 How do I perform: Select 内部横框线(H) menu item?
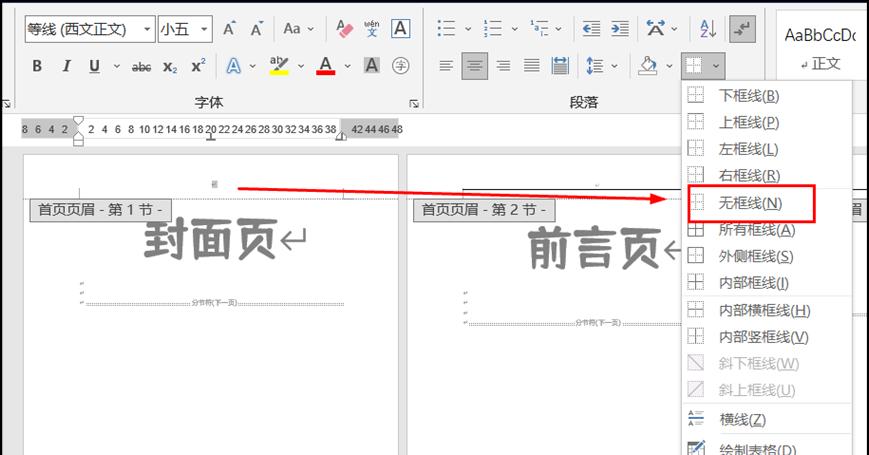tap(766, 310)
